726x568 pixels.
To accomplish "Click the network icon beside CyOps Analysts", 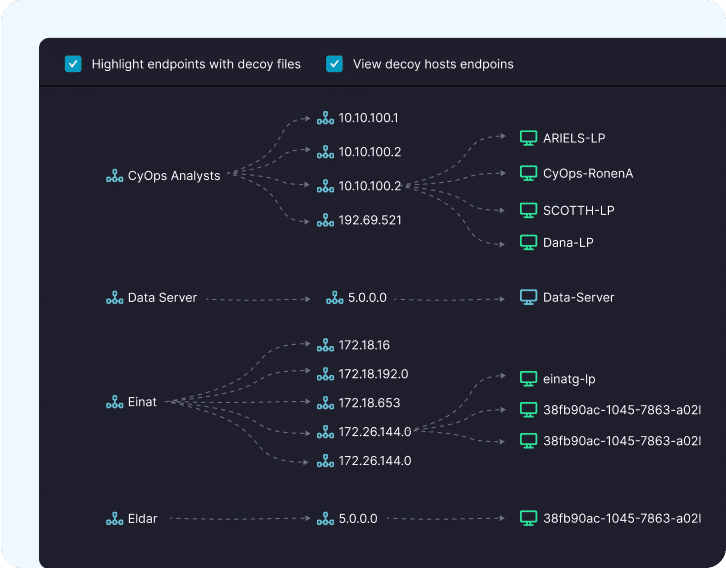I will point(114,176).
